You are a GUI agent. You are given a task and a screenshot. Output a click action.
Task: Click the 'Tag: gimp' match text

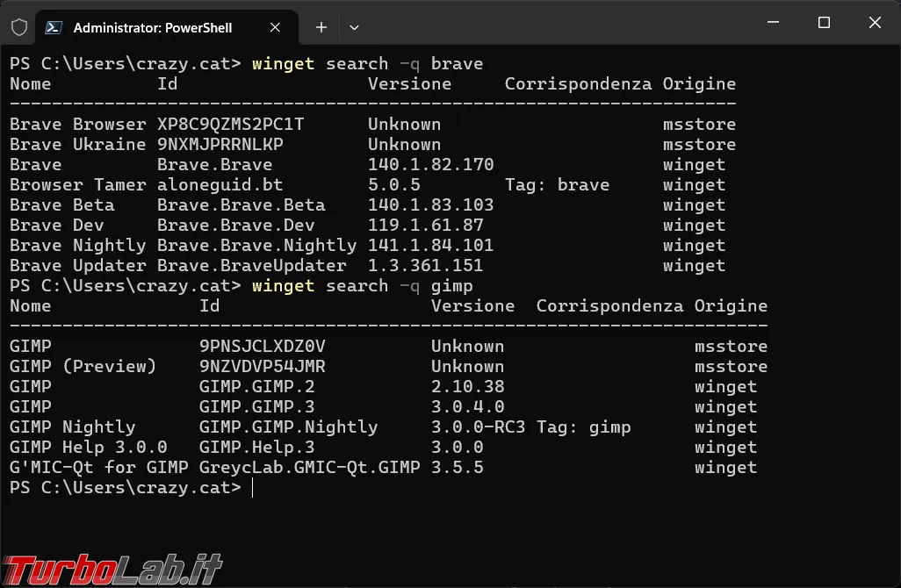(x=583, y=427)
